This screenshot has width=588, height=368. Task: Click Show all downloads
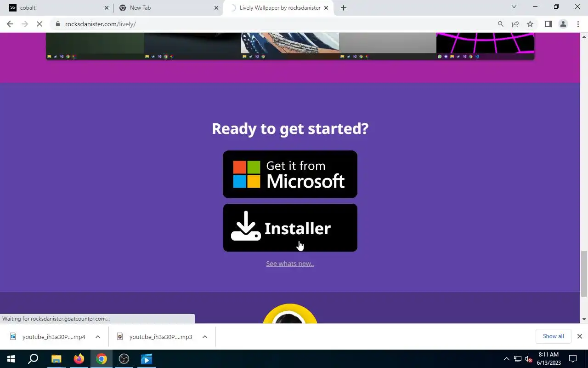click(x=553, y=336)
